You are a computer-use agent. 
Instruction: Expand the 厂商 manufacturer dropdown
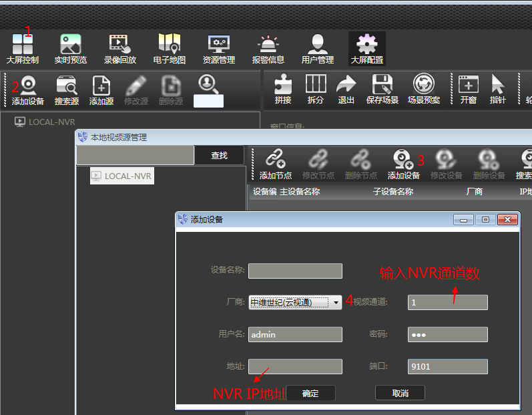pyautogui.click(x=336, y=302)
